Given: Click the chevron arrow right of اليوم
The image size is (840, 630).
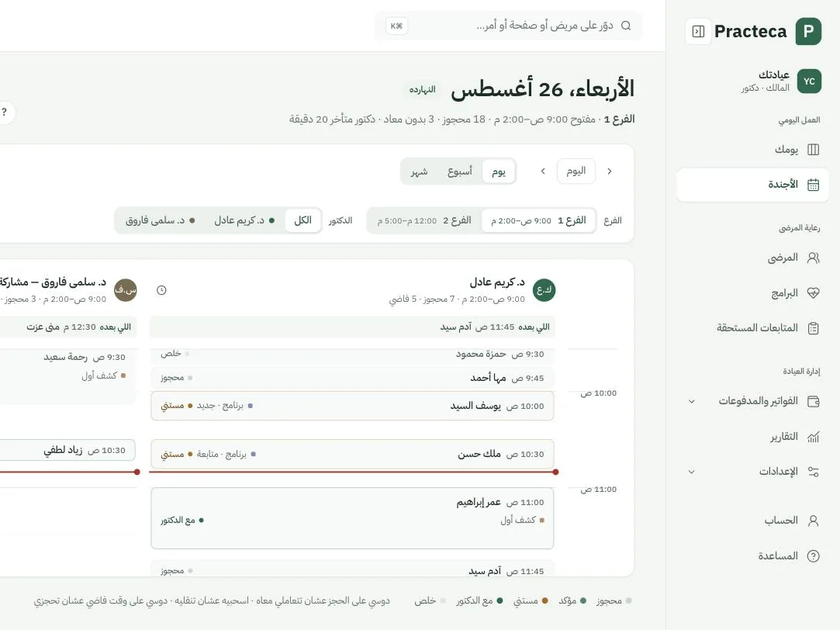Looking at the screenshot, I should (609, 171).
